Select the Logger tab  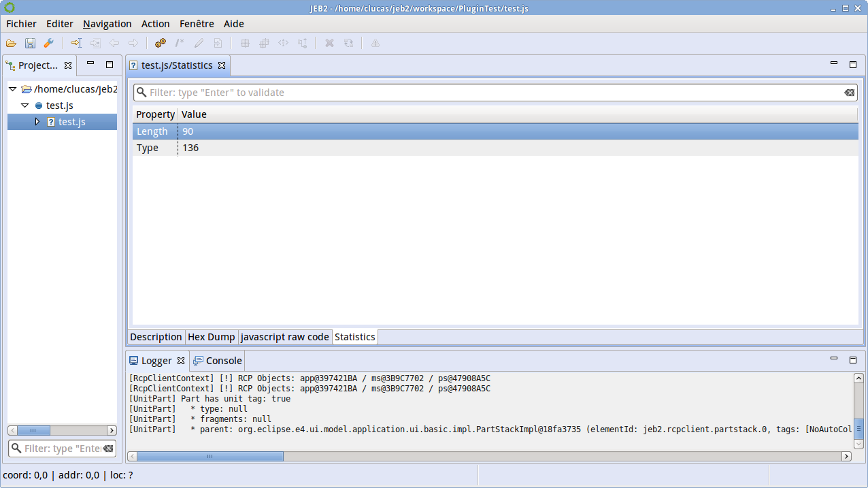[156, 361]
